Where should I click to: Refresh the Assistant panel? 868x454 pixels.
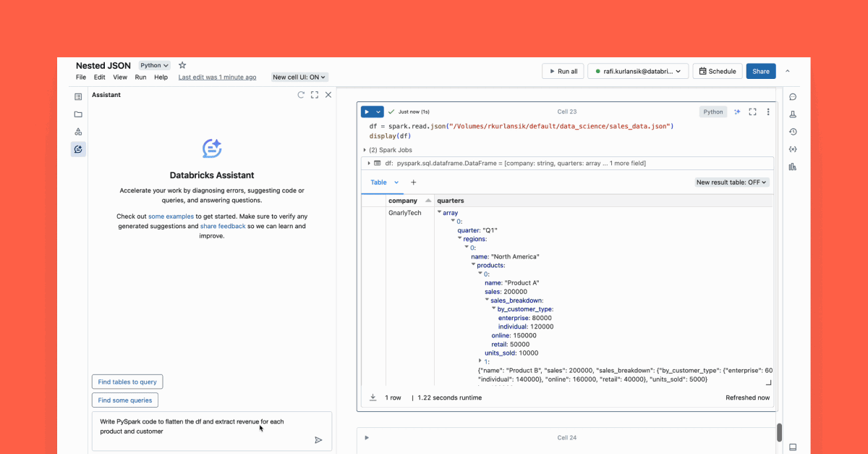pos(301,95)
